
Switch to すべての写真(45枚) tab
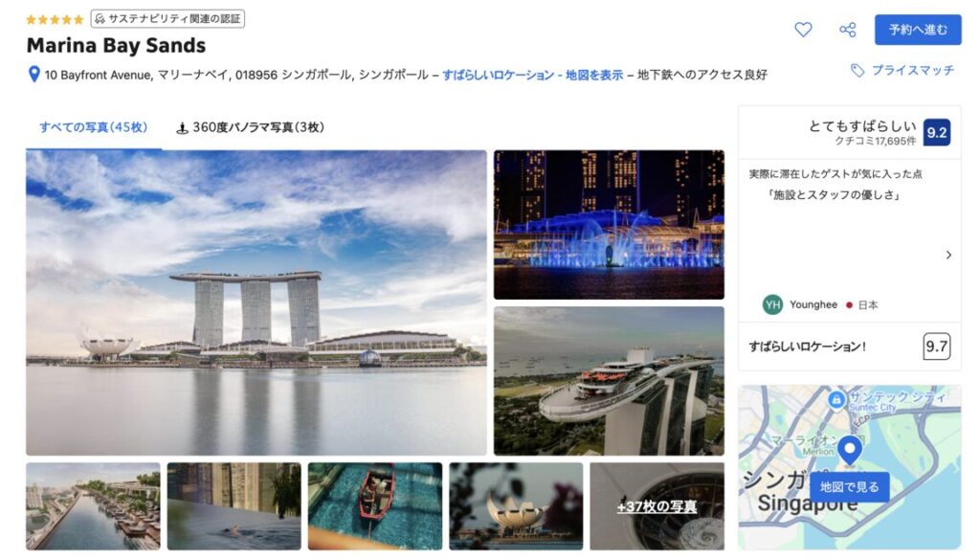[x=94, y=127]
